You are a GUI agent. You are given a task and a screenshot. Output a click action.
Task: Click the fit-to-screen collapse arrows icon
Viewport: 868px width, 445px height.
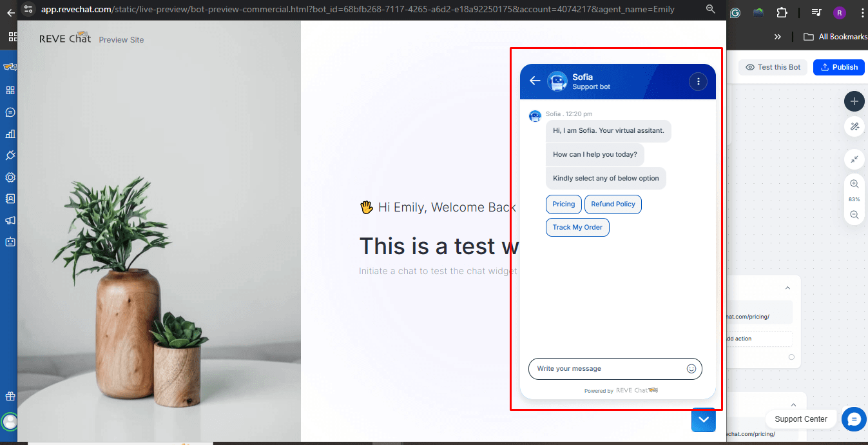[854, 159]
